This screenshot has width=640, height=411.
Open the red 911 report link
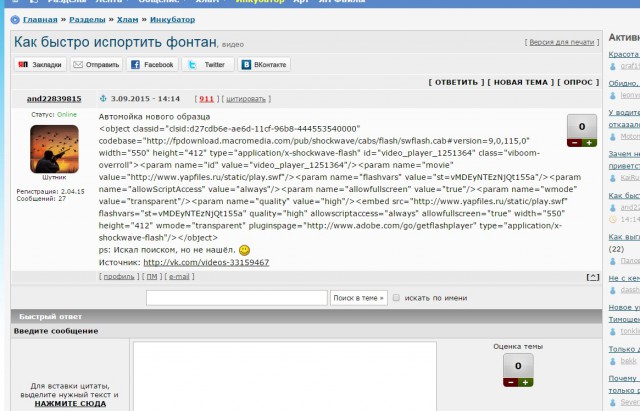pyautogui.click(x=207, y=99)
